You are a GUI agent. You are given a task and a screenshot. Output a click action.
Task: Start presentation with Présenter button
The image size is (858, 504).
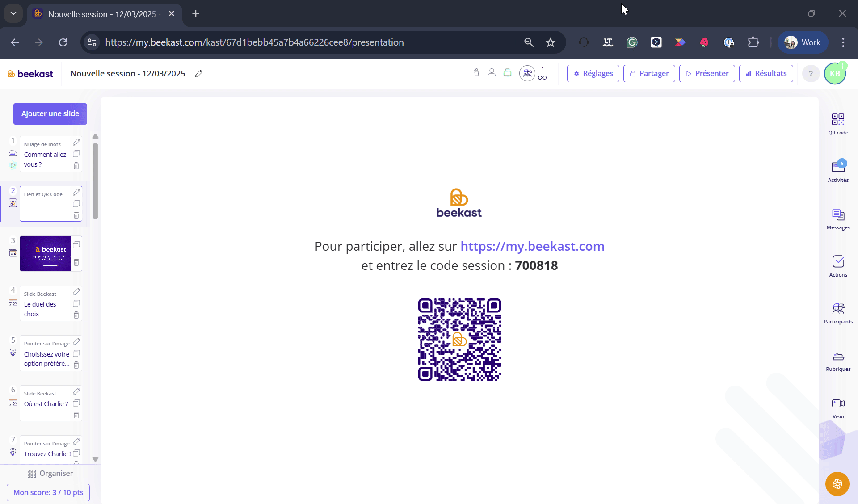click(x=707, y=74)
